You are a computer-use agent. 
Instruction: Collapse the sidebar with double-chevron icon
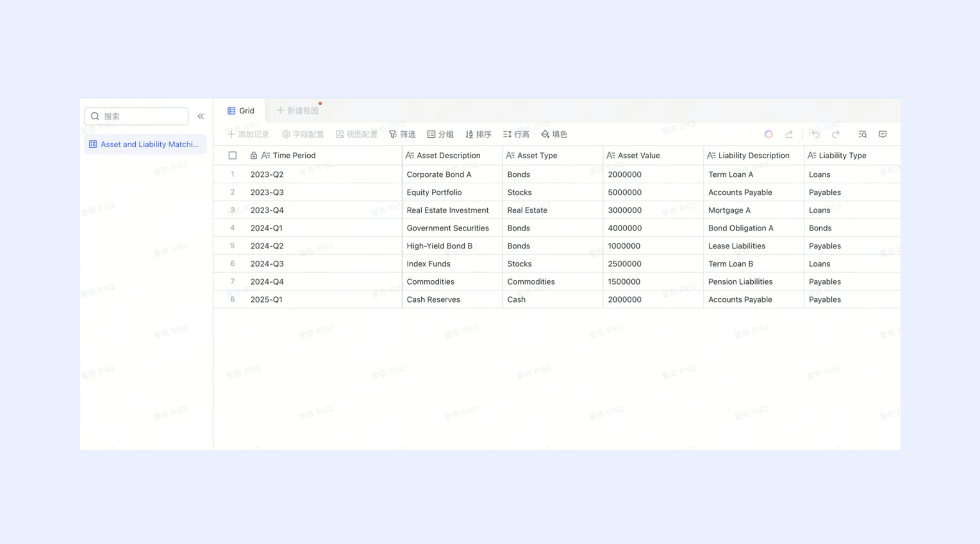point(200,116)
